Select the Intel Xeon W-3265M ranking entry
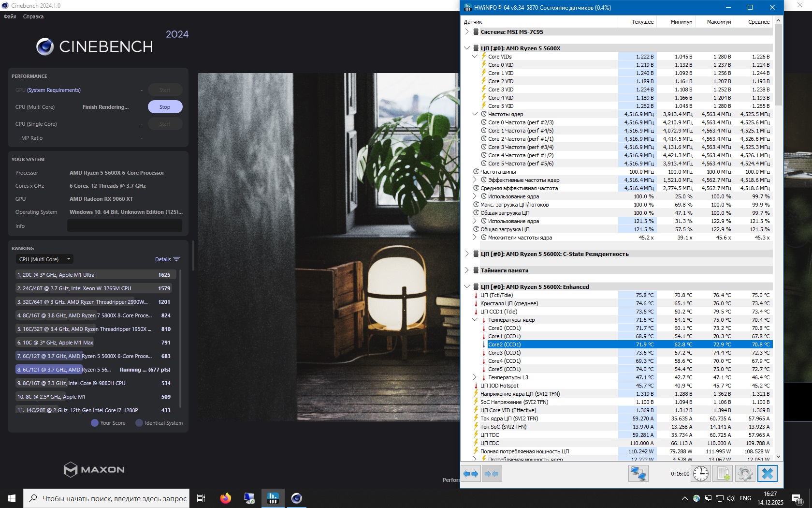 tap(94, 288)
